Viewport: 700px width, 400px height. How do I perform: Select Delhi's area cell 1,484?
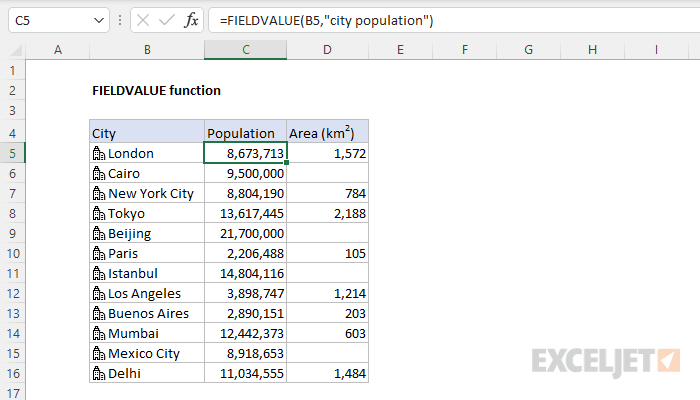point(327,373)
